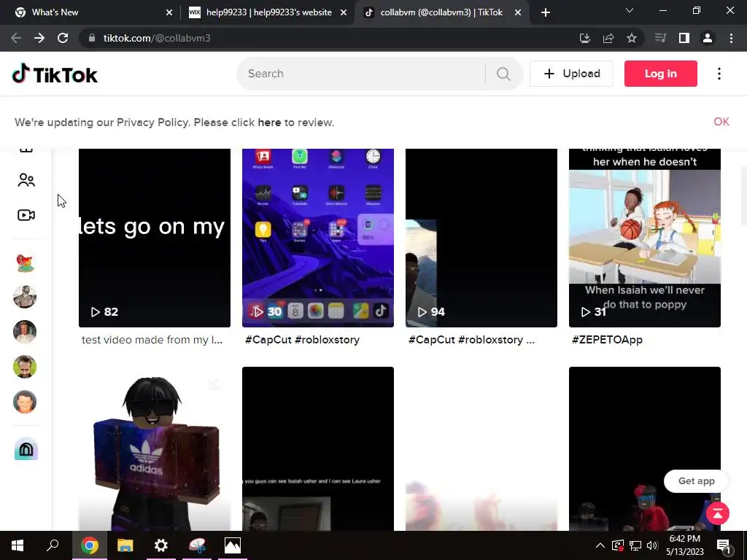Image resolution: width=747 pixels, height=560 pixels.
Task: Click the red scroll-to-top button
Action: coord(718,513)
